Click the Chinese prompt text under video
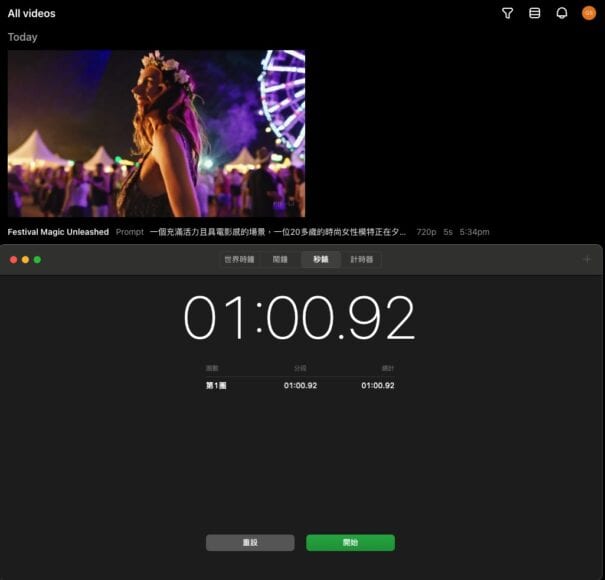This screenshot has width=605, height=580. click(278, 232)
